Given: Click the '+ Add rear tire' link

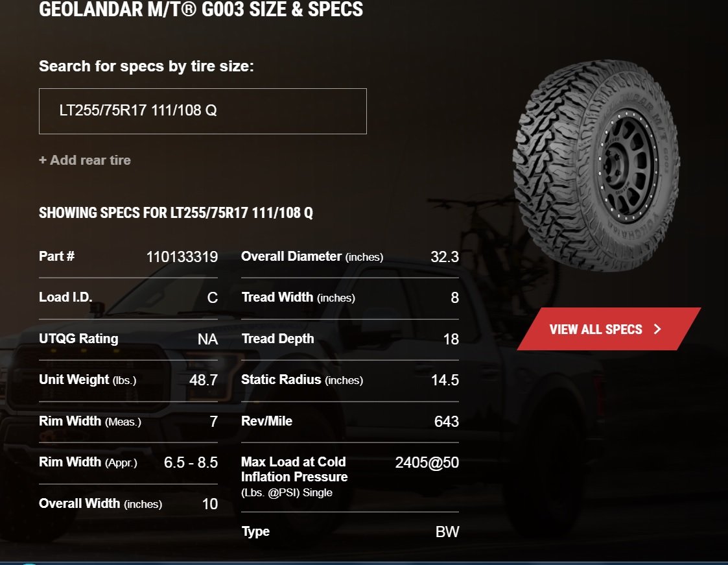Looking at the screenshot, I should (85, 160).
